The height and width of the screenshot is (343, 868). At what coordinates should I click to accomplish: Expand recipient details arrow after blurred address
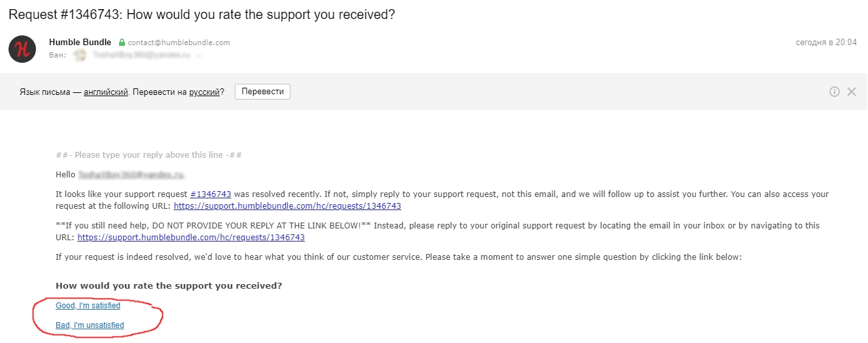coord(200,56)
